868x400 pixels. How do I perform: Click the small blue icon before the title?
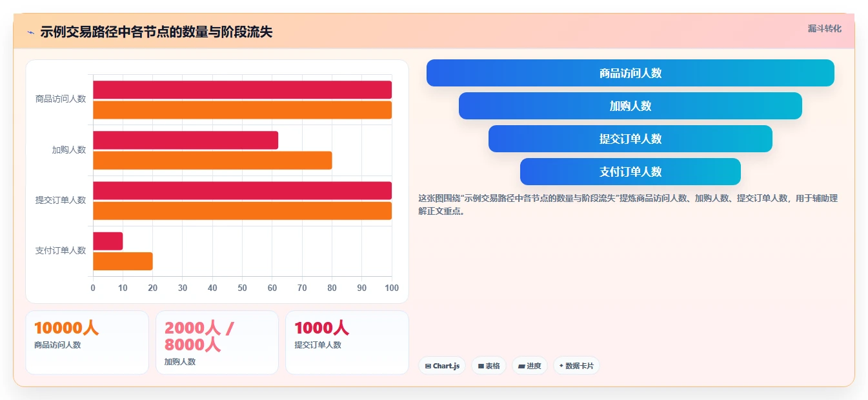click(x=30, y=32)
